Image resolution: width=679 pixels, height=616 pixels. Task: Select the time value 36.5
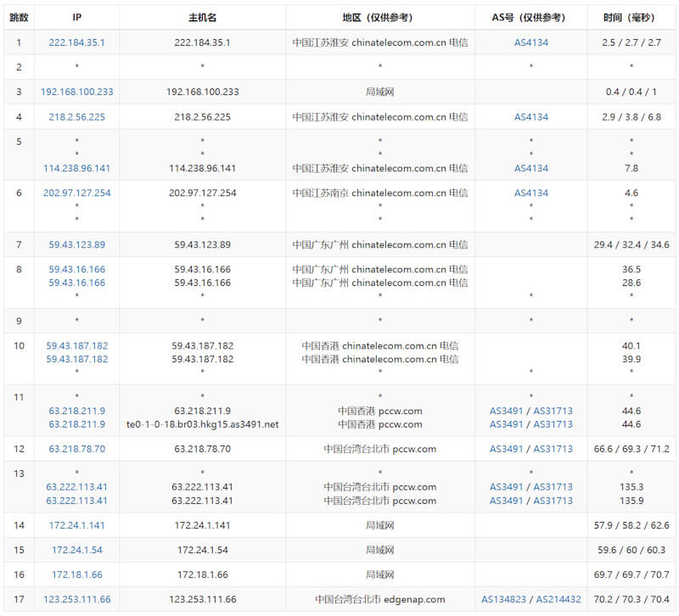tap(631, 269)
